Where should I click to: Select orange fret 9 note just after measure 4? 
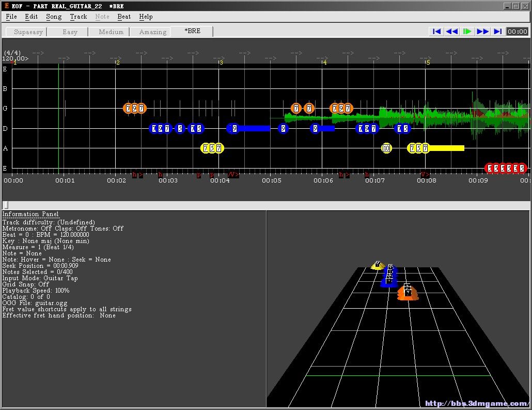click(x=341, y=109)
